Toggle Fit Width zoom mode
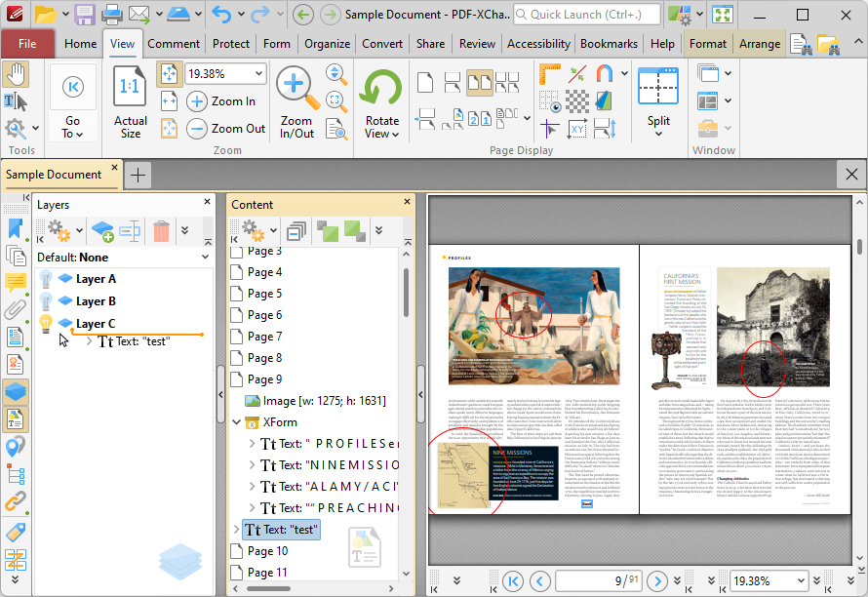The height and width of the screenshot is (597, 868). coord(169,101)
